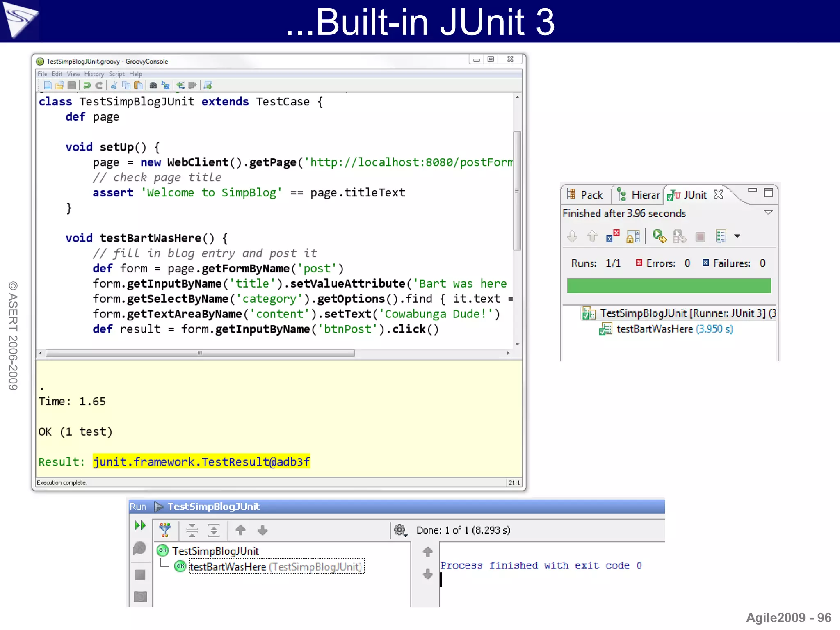Screen dimensions: 840x630
Task: Click 'Process finished with exit code 0' text
Action: (x=541, y=565)
